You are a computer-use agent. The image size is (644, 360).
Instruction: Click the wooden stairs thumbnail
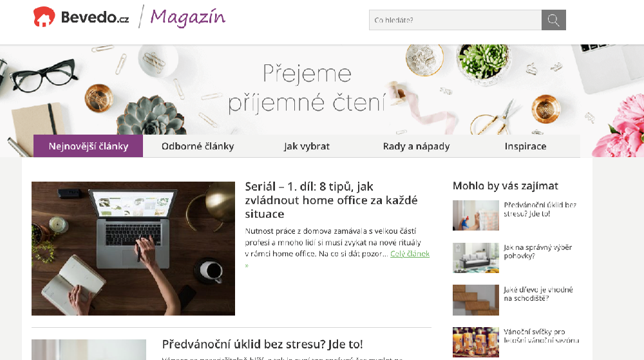tap(476, 300)
